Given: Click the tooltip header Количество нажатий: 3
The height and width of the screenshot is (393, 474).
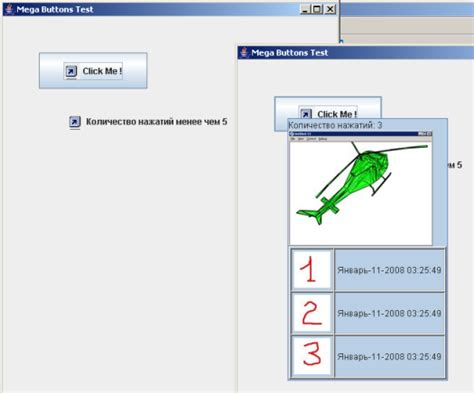Looking at the screenshot, I should click(x=335, y=125).
